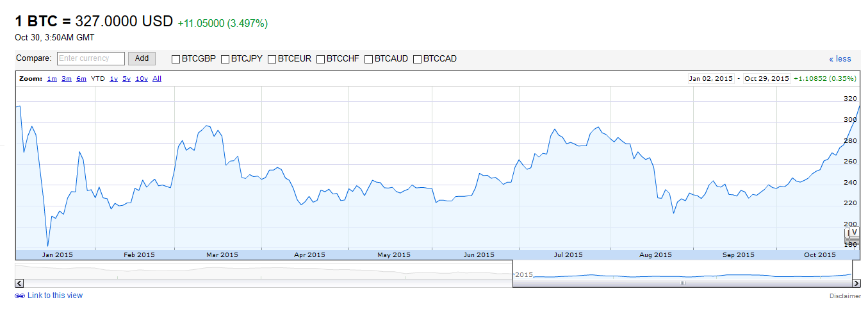Click the May 2015 axis label
This screenshot has width=868, height=309.
[394, 255]
